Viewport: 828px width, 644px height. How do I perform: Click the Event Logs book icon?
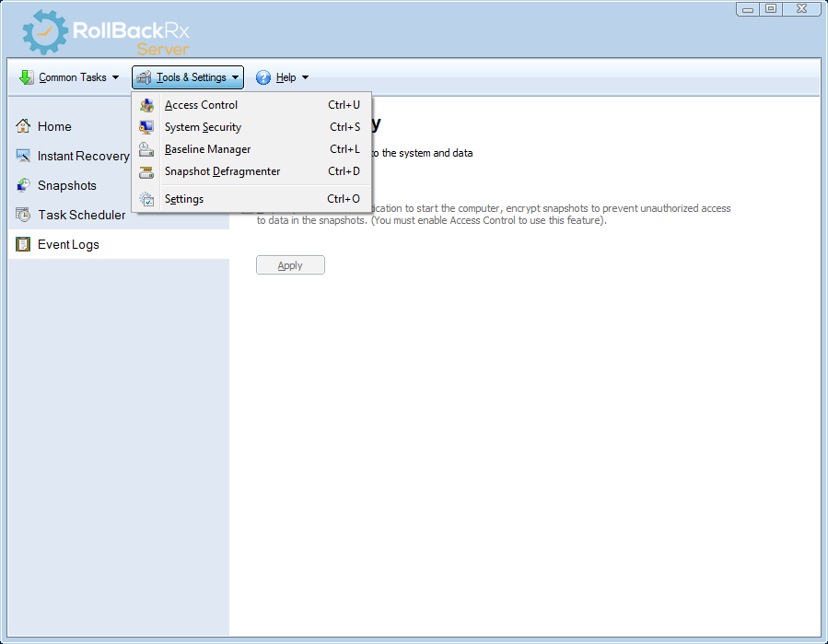[23, 244]
